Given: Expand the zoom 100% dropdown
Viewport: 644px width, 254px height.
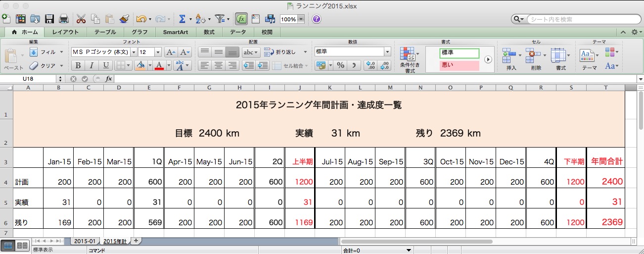Looking at the screenshot, I should (x=301, y=20).
